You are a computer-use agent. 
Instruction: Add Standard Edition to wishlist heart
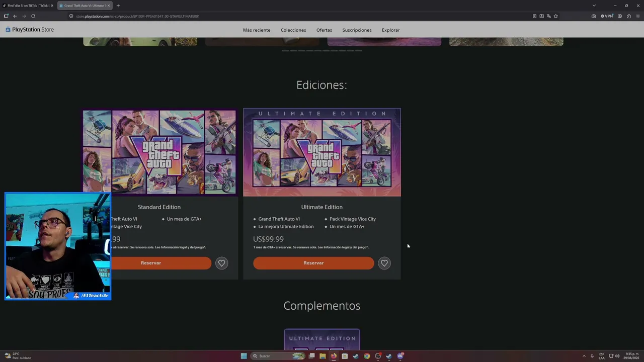tap(221, 263)
